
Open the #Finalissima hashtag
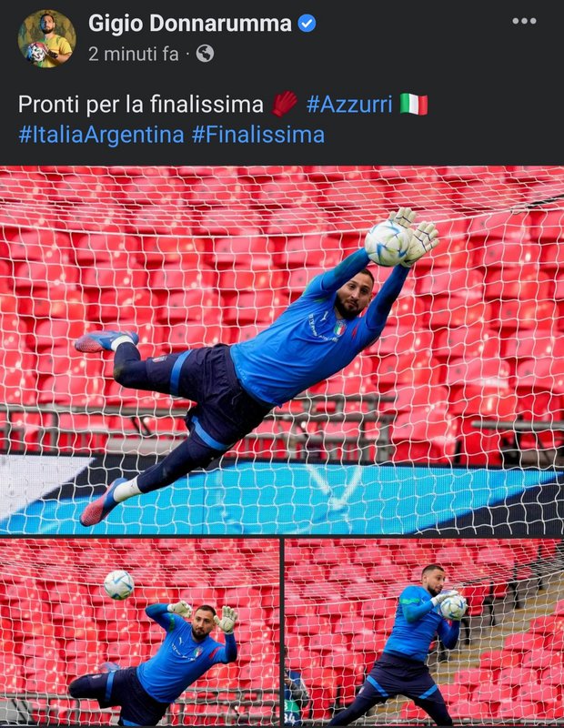258,135
